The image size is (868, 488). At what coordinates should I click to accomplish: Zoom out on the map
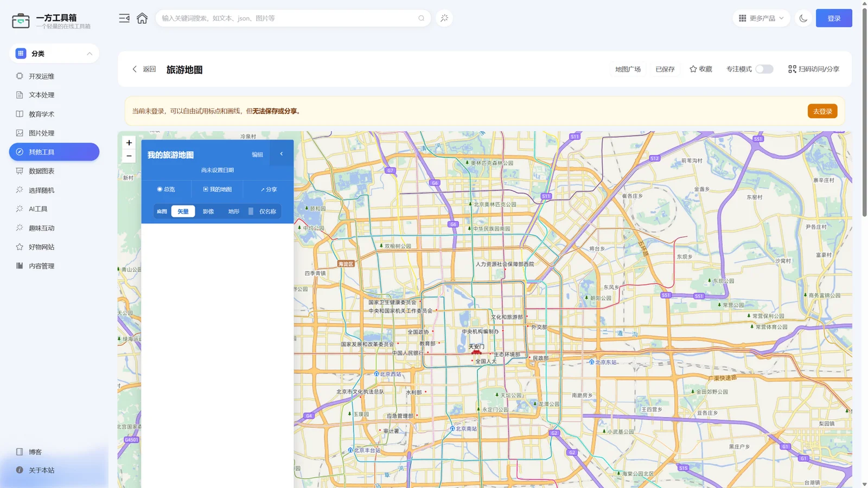(129, 156)
